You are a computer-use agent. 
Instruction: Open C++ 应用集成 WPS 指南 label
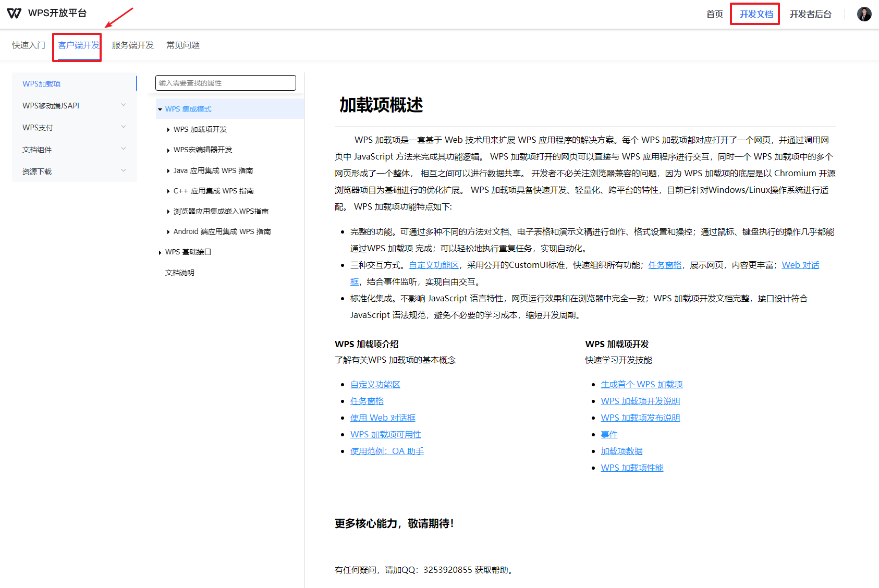[214, 191]
